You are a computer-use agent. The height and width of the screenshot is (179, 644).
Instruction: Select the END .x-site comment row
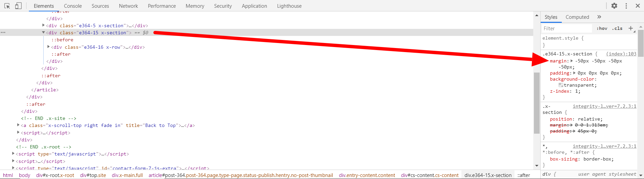coord(48,118)
